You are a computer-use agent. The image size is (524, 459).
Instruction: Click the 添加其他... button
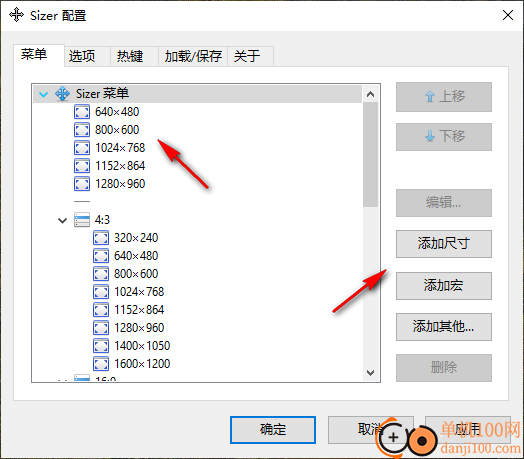point(444,327)
